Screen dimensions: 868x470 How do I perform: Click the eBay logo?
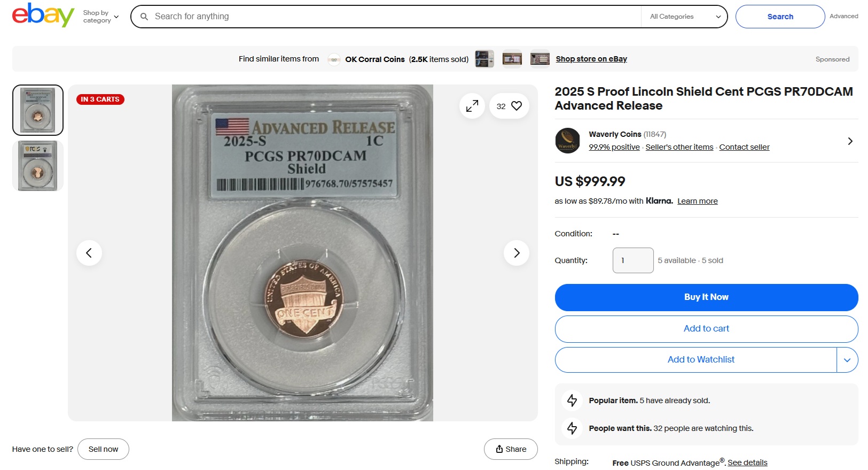pos(43,16)
